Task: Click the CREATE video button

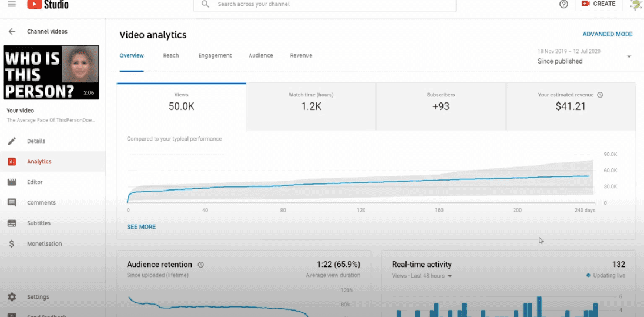Action: click(x=599, y=4)
